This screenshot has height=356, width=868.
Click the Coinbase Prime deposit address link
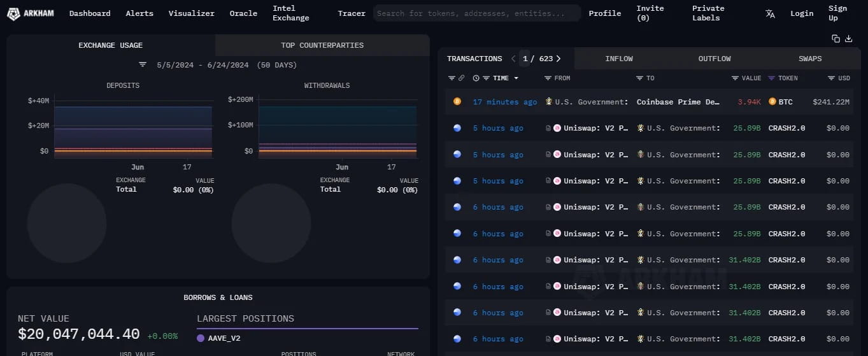coord(678,102)
